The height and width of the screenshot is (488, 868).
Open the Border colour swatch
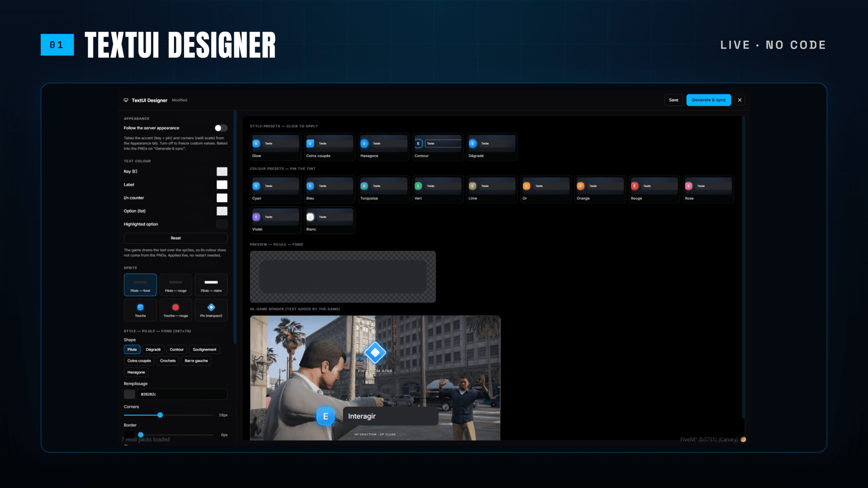(129, 435)
